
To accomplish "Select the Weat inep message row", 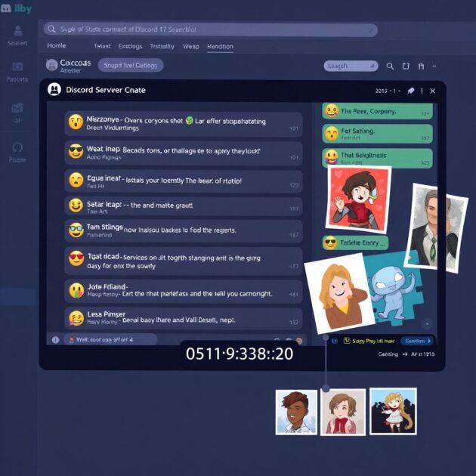I will pos(184,153).
